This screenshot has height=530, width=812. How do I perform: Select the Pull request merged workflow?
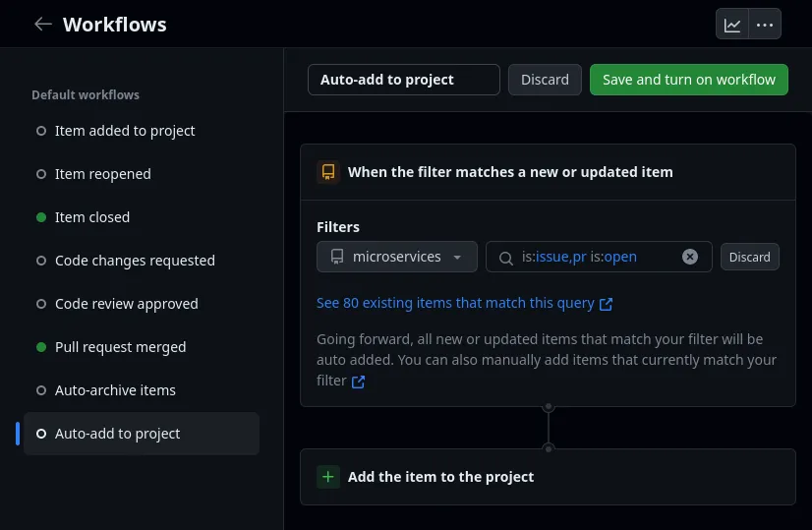[120, 347]
